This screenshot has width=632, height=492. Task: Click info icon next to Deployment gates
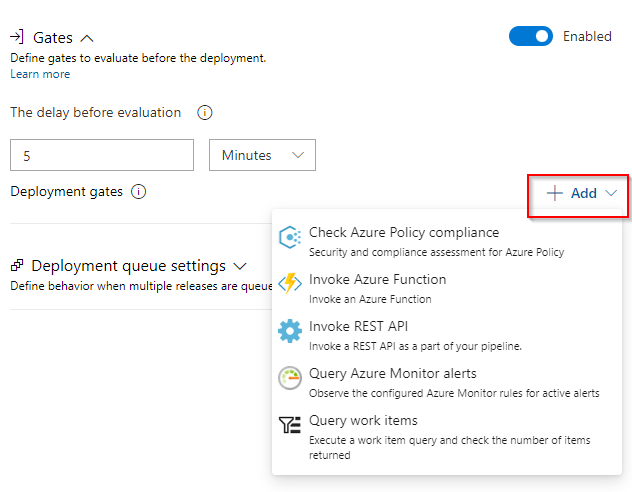click(x=139, y=192)
